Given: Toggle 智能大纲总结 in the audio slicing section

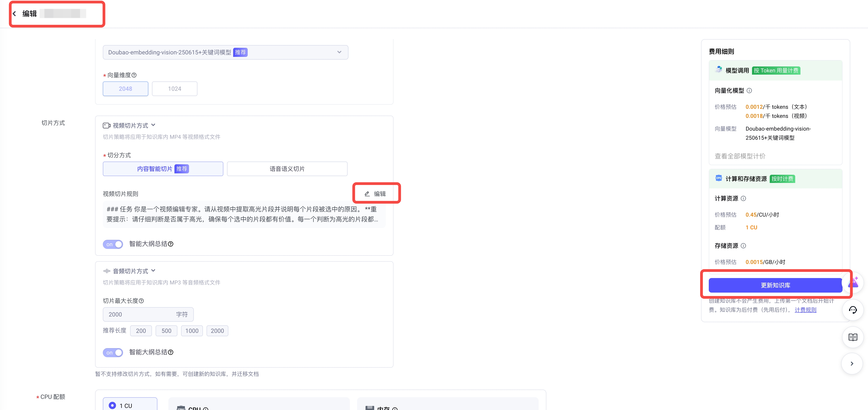Looking at the screenshot, I should point(113,352).
